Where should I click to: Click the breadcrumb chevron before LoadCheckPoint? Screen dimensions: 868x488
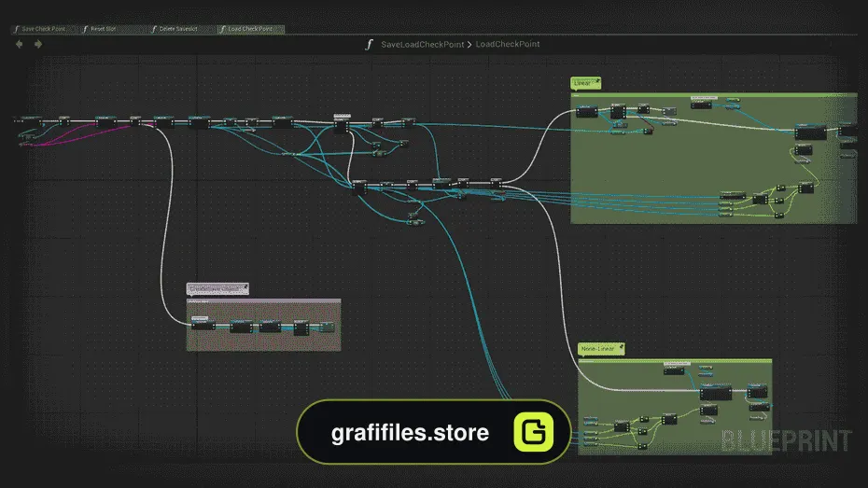tap(469, 44)
